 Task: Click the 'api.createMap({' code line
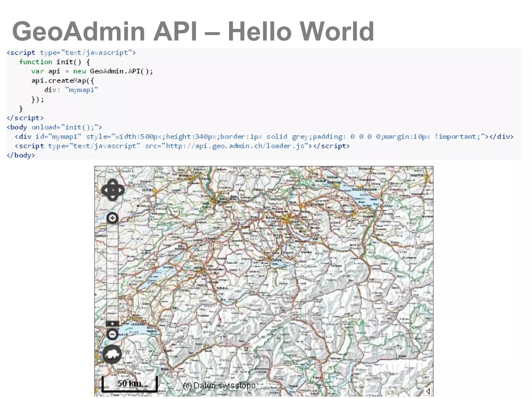63,81
